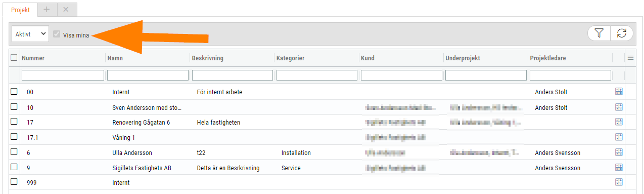The image size is (644, 194).
Task: Open details icon for Sven Andersson project
Action: pyautogui.click(x=619, y=107)
